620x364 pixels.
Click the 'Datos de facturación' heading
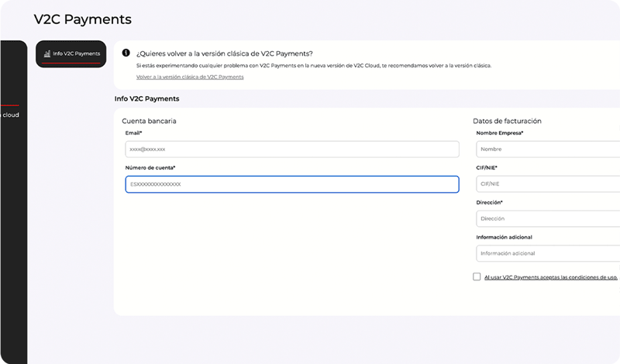[507, 121]
